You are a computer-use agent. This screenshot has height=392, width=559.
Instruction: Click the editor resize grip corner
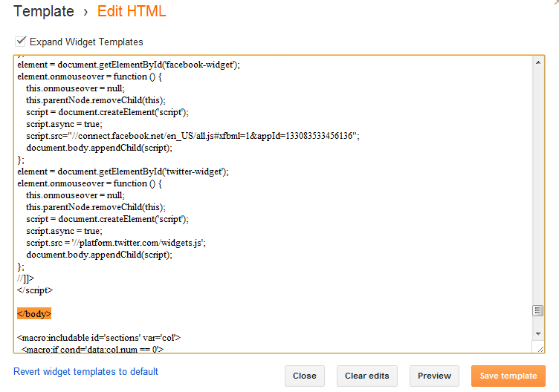coord(539,347)
